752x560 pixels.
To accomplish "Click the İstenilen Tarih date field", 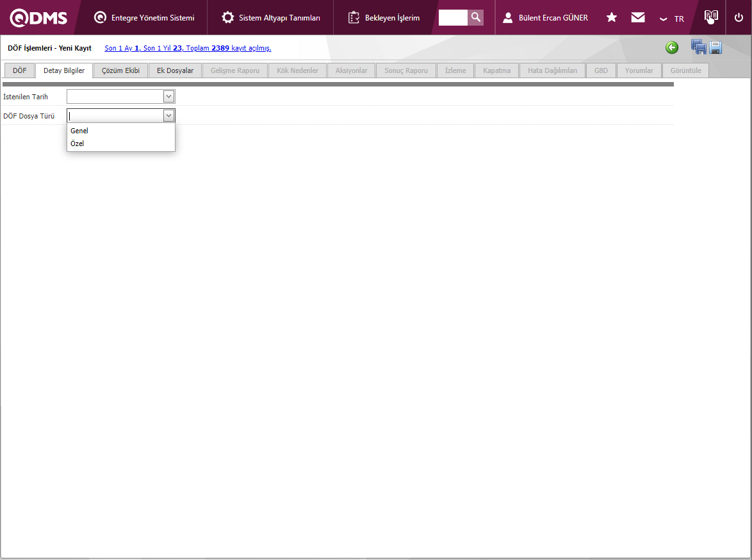I will (x=115, y=97).
